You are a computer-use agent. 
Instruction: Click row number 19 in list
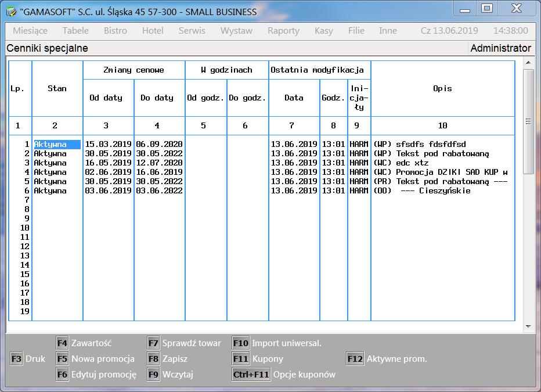point(25,312)
